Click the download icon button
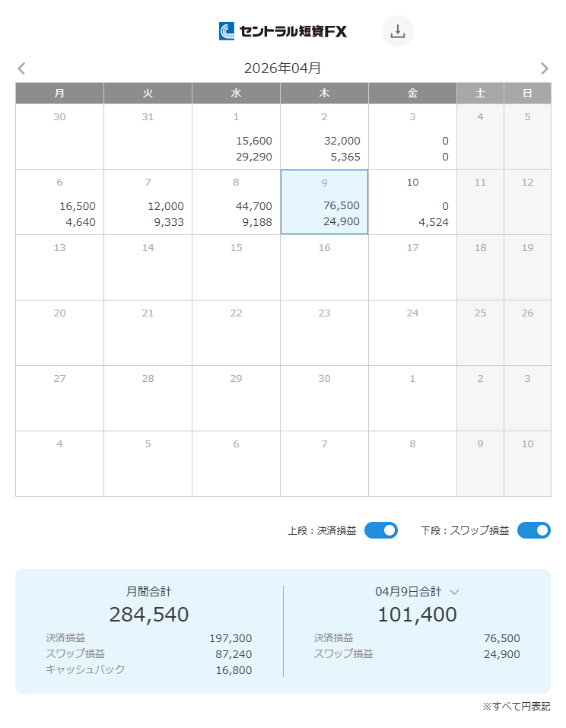 pyautogui.click(x=397, y=31)
